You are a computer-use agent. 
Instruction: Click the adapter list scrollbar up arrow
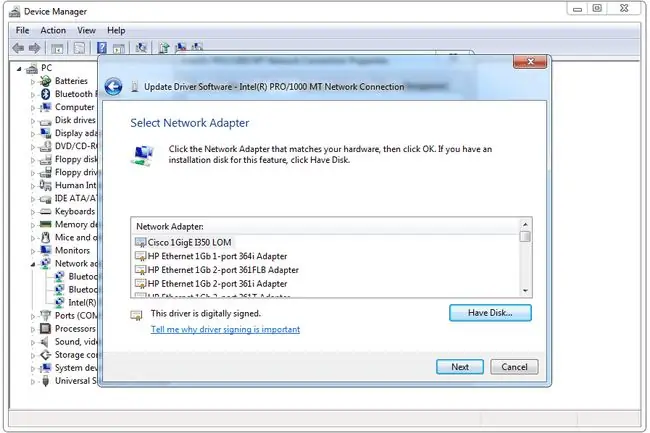click(x=525, y=224)
